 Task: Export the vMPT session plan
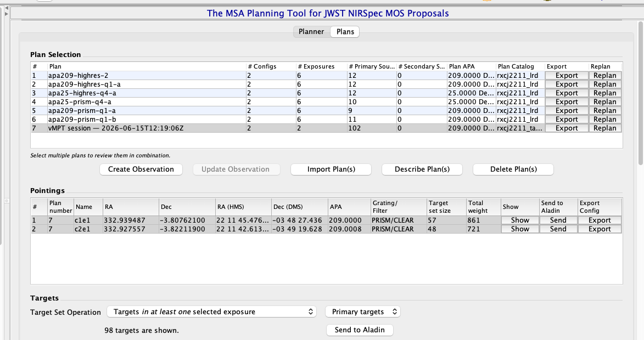tap(567, 128)
